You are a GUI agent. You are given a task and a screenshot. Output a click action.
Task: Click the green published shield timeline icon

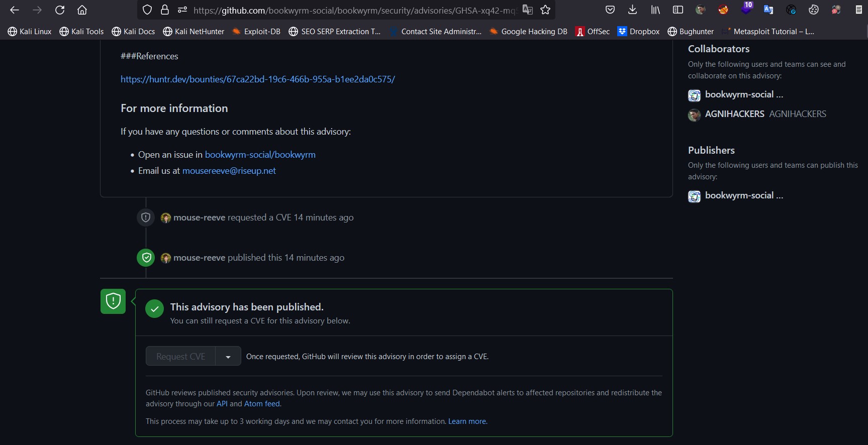146,258
